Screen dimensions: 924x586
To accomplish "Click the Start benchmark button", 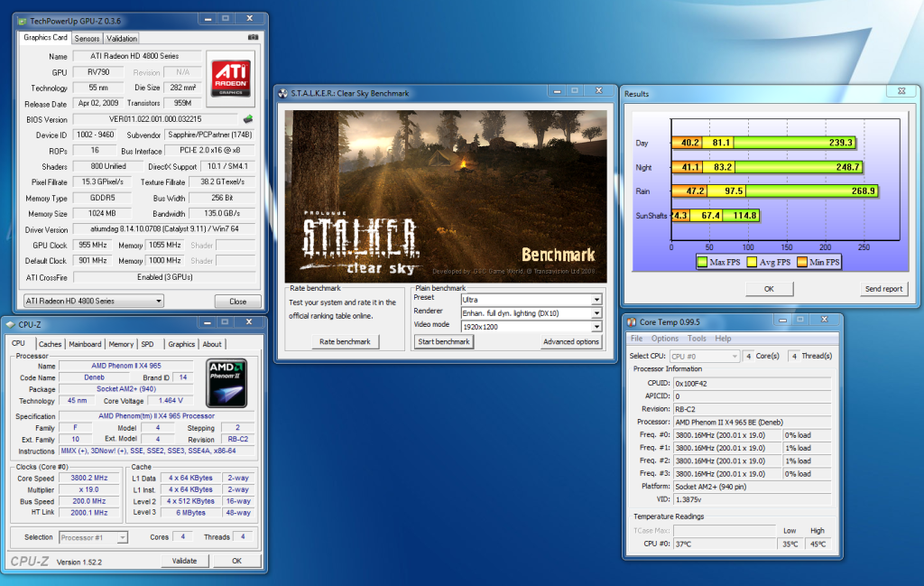I will tap(444, 341).
